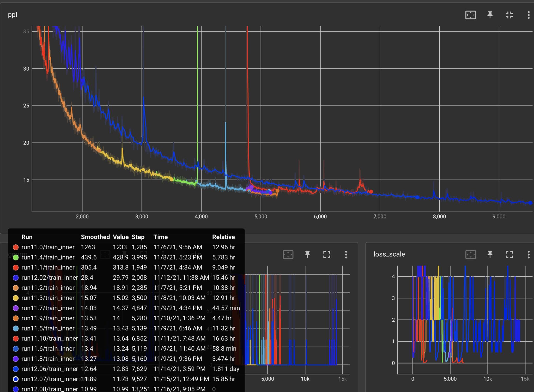The image size is (534, 392).
Task: Pin the middle chart card
Action: coord(307,254)
